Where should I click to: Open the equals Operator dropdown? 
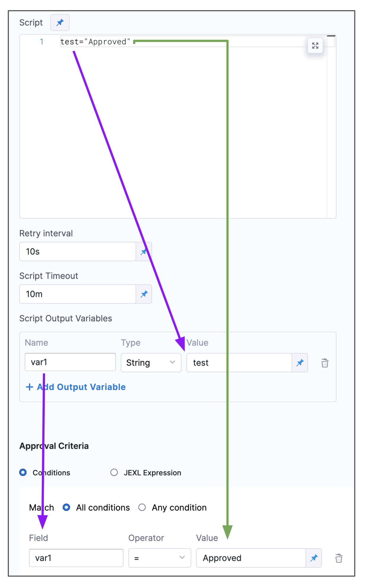pyautogui.click(x=159, y=558)
